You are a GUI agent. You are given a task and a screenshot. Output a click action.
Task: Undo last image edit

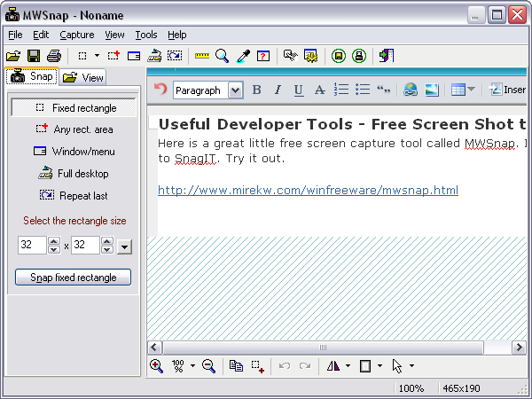click(x=285, y=365)
